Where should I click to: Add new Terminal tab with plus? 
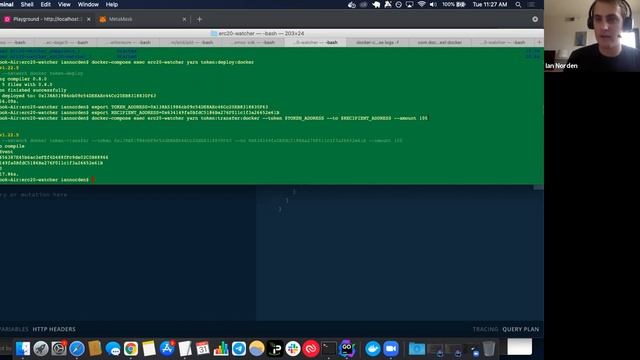point(539,42)
